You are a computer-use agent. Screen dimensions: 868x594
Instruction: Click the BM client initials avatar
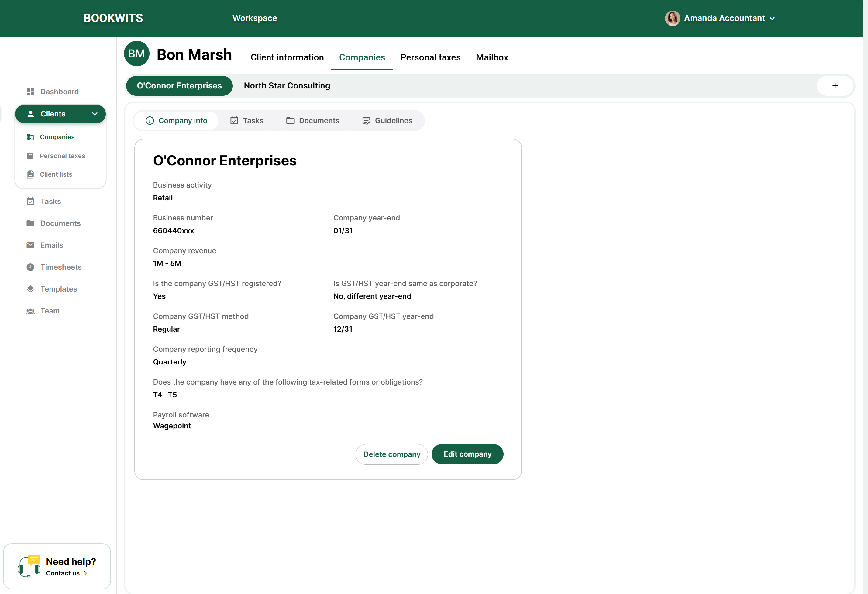point(137,54)
